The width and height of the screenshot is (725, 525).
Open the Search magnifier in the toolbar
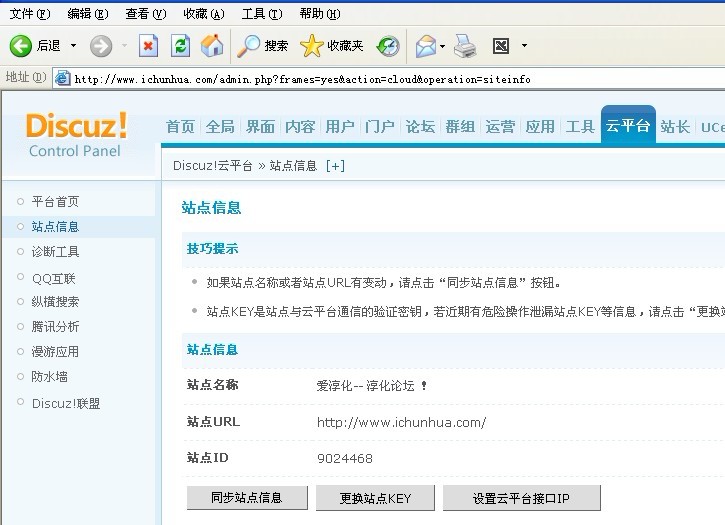coord(262,46)
